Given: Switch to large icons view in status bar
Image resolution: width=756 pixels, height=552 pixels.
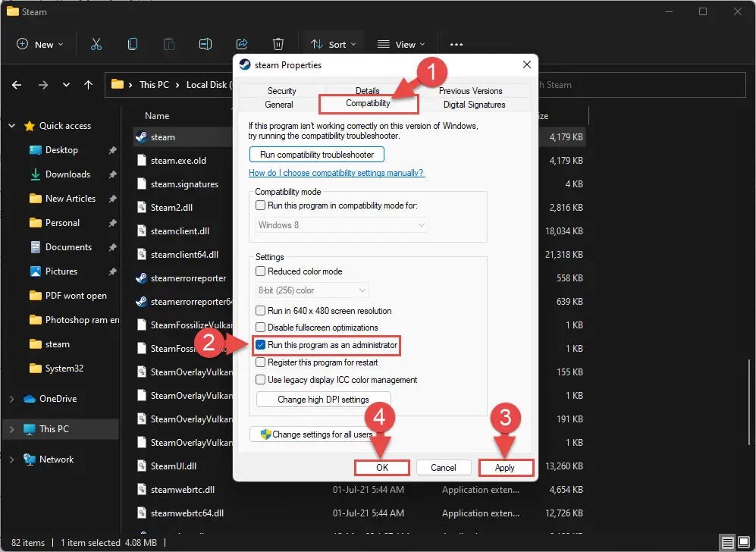Looking at the screenshot, I should [744, 542].
